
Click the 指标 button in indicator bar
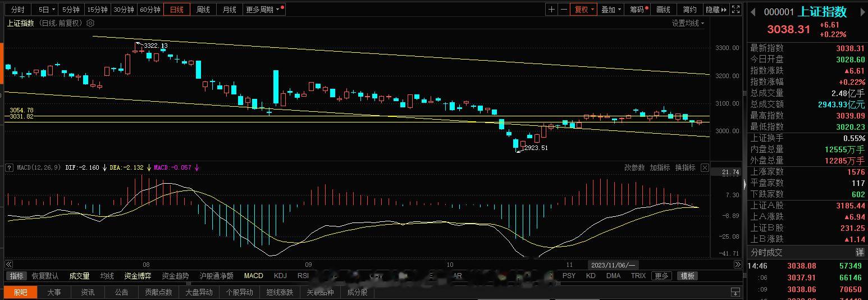click(17, 276)
